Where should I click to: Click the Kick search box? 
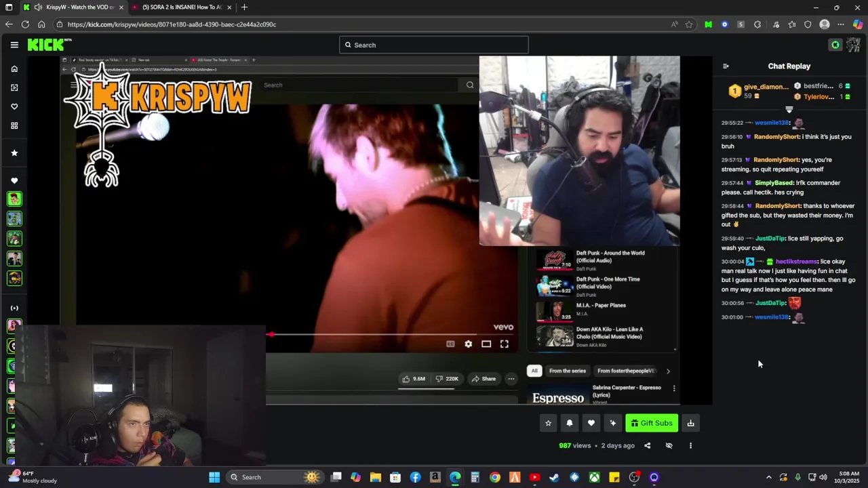click(434, 45)
